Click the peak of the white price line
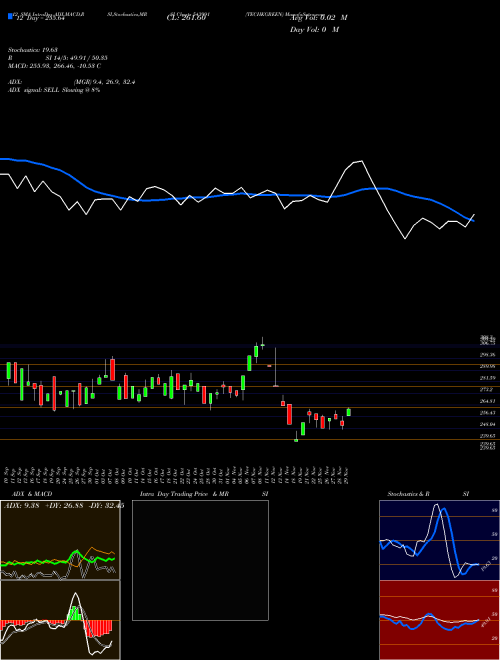Viewport: 500px width, 660px height. click(361, 161)
